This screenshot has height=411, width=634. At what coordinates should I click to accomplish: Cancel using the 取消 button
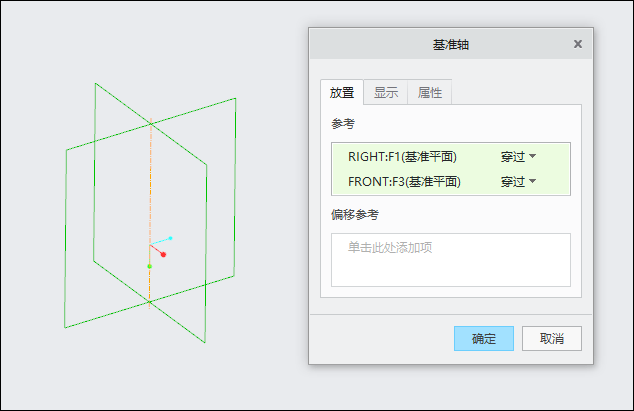coord(552,339)
